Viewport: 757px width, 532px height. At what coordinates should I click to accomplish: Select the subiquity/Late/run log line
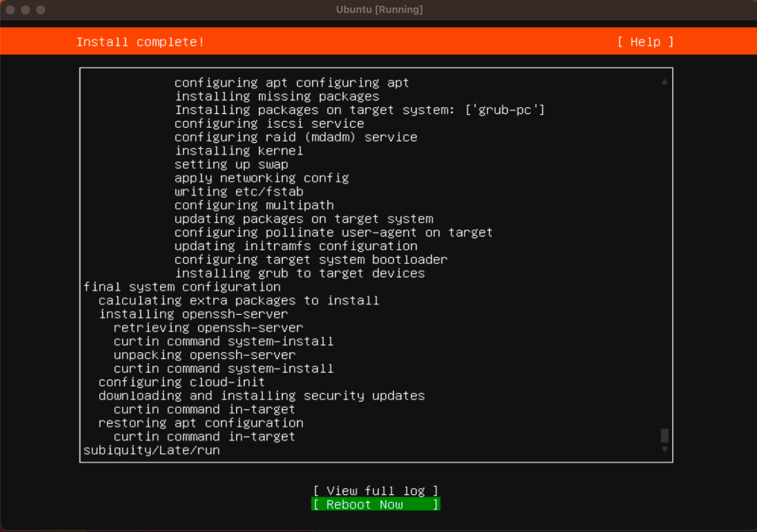coord(151,450)
